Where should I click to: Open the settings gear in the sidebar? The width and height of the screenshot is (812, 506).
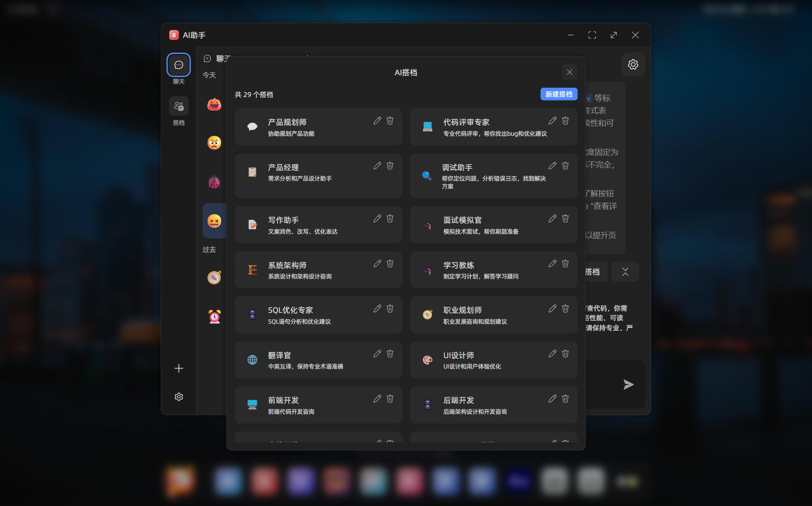pos(179,396)
